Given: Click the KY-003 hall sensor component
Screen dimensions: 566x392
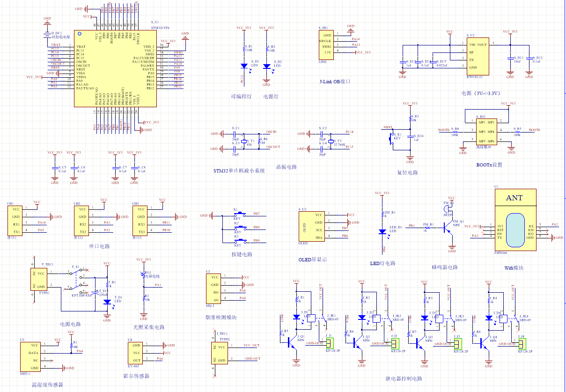Looking at the screenshot, I should click(x=136, y=352).
